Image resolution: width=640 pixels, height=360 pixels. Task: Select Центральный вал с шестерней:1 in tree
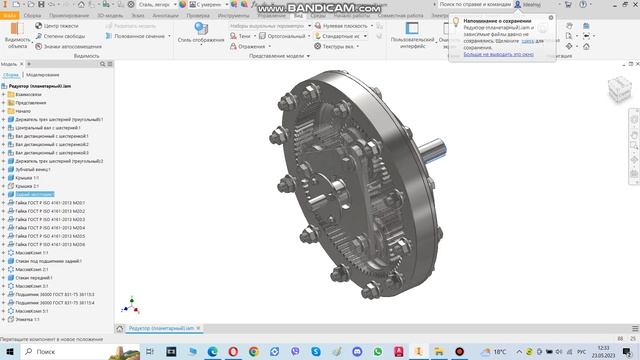48,128
